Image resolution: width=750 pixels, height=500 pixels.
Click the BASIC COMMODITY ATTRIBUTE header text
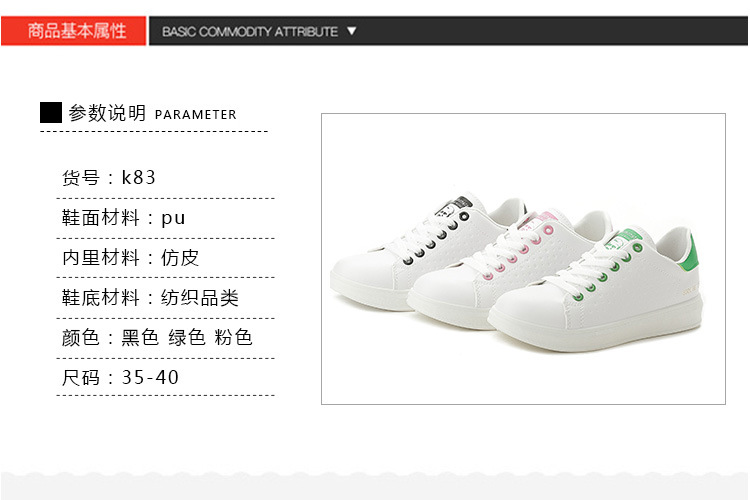250,32
